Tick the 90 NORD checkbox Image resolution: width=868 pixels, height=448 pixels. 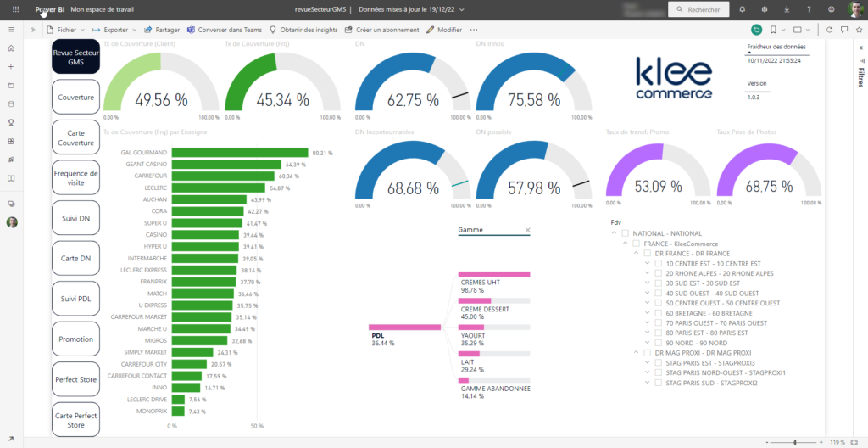tap(658, 343)
